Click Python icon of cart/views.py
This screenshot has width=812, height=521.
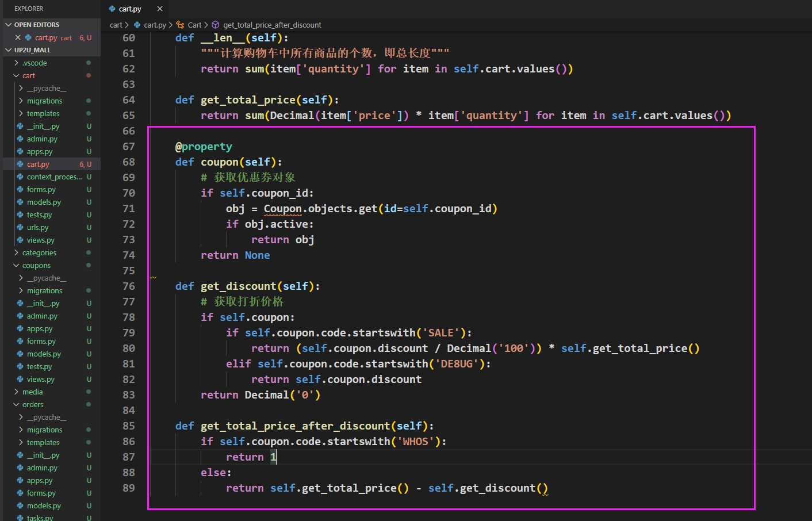[21, 240]
